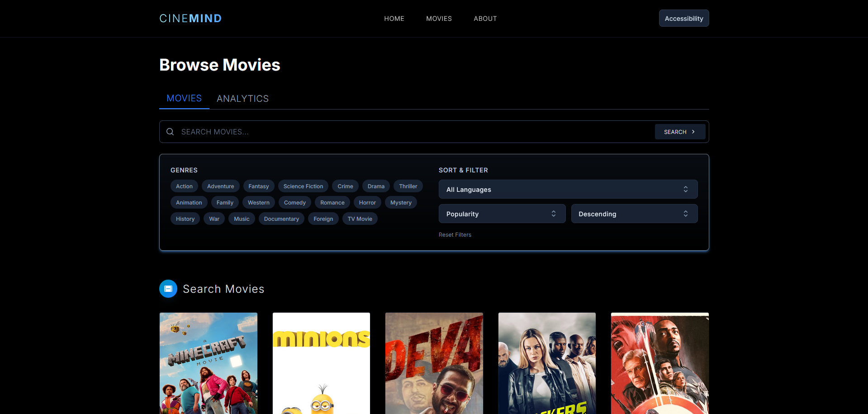This screenshot has width=868, height=414.
Task: Navigate to the ABOUT page
Action: [x=485, y=19]
